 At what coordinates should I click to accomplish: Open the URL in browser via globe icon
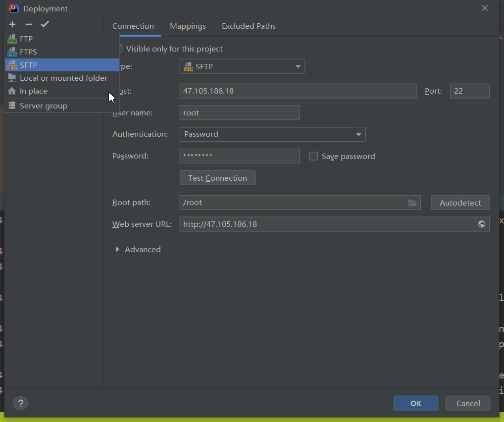(x=482, y=224)
